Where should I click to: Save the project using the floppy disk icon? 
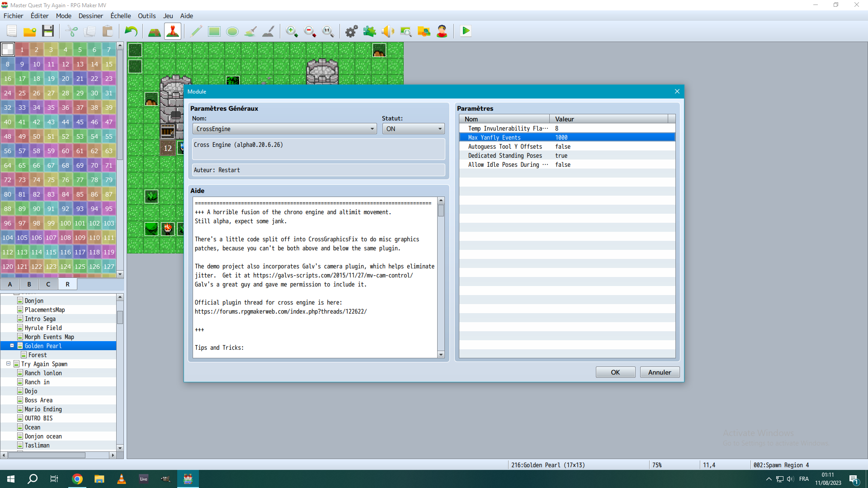tap(48, 31)
